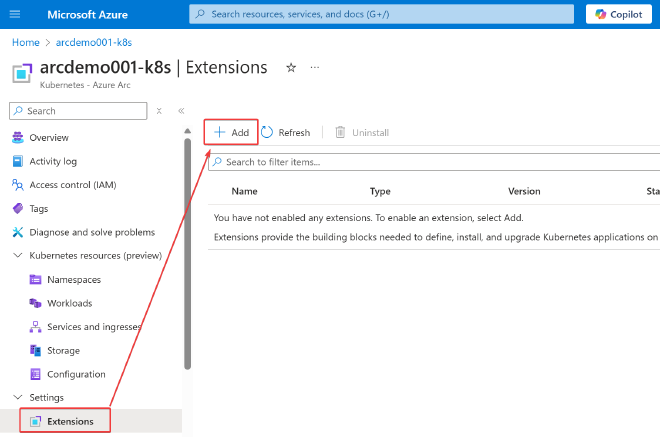
Task: Sort by the Name column header
Action: click(x=245, y=191)
